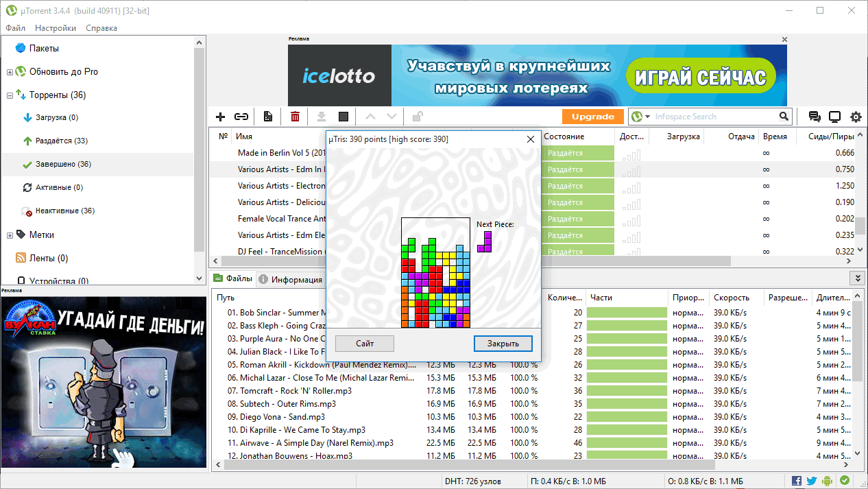Image resolution: width=868 pixels, height=489 pixels.
Task: Click the Start Torrent download-arrow icon
Action: (321, 117)
